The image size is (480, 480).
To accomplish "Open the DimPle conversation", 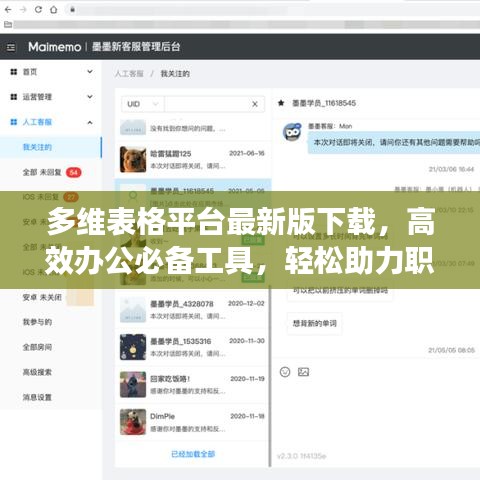I will (x=193, y=422).
